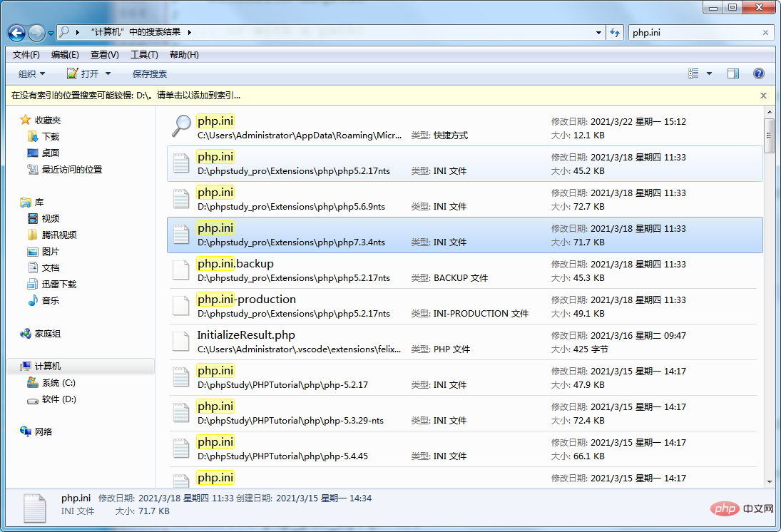
Task: Open the 视频 library
Action: pos(44,219)
